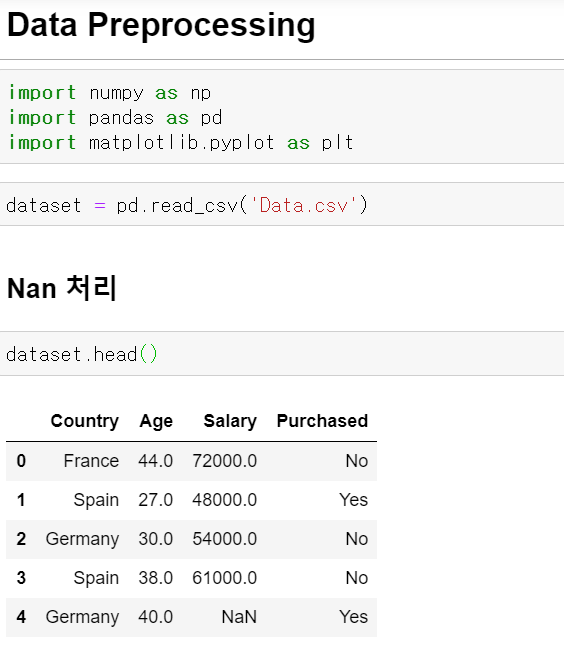Click the import numpy code line
564x662 pixels.
tap(109, 92)
